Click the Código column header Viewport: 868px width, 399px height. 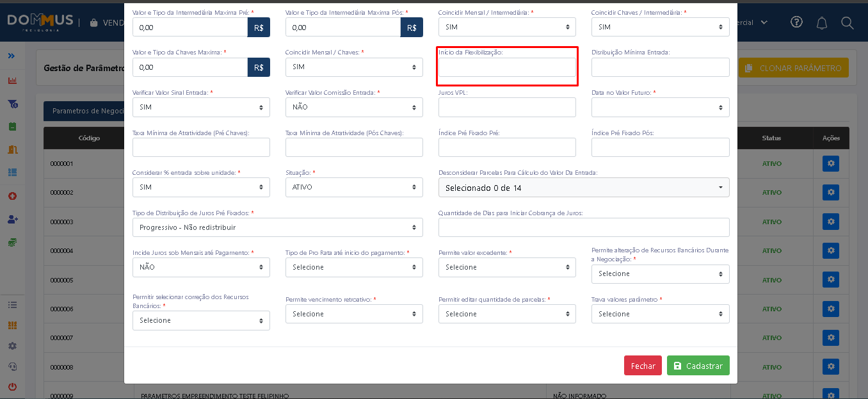[89, 138]
